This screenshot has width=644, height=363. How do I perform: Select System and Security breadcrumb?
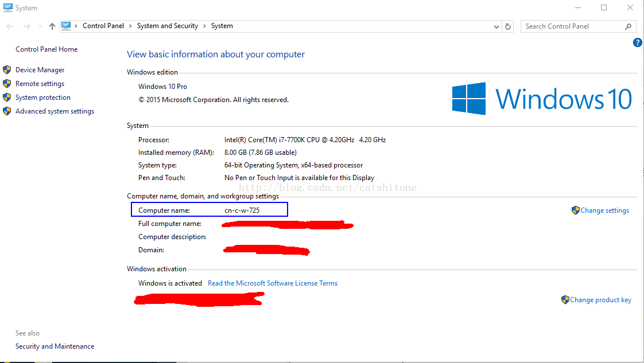click(x=168, y=26)
